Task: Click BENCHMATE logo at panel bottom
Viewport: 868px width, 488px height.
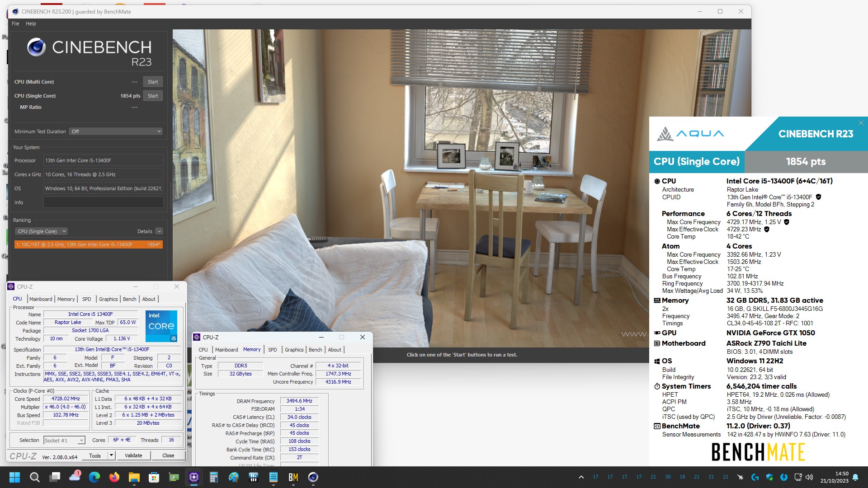Action: (758, 452)
